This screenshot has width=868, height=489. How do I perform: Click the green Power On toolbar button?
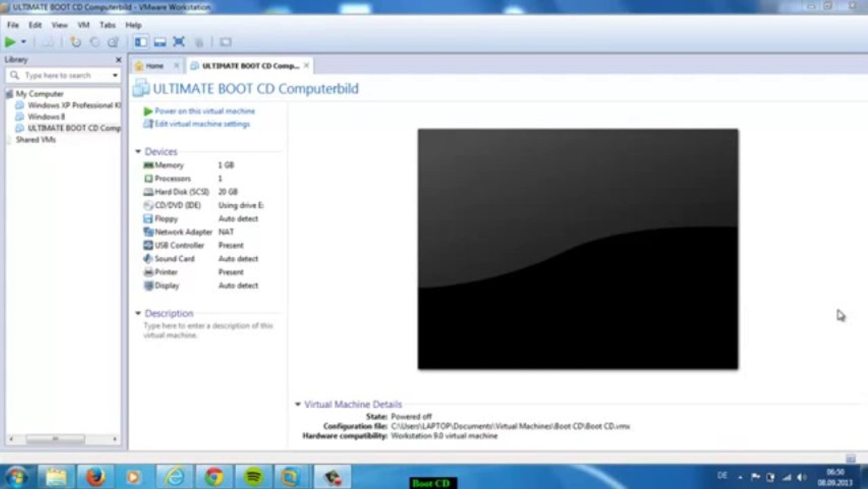point(10,42)
